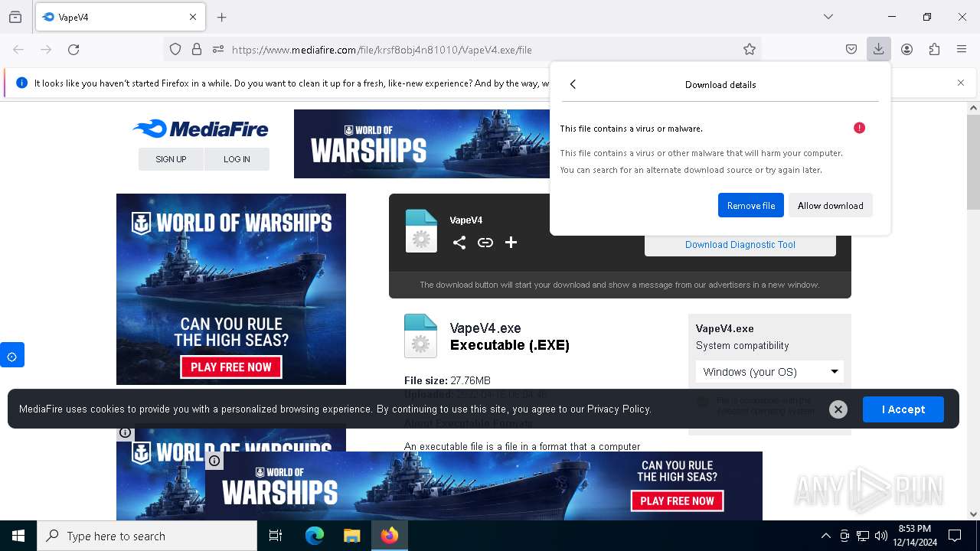Open the Extensions puzzle icon
Viewport: 980px width, 551px height.
934,49
